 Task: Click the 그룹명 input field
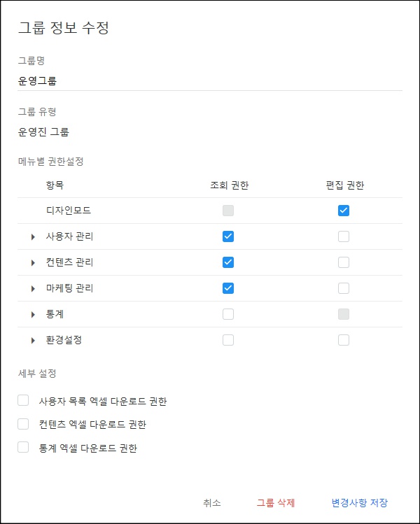pos(210,80)
